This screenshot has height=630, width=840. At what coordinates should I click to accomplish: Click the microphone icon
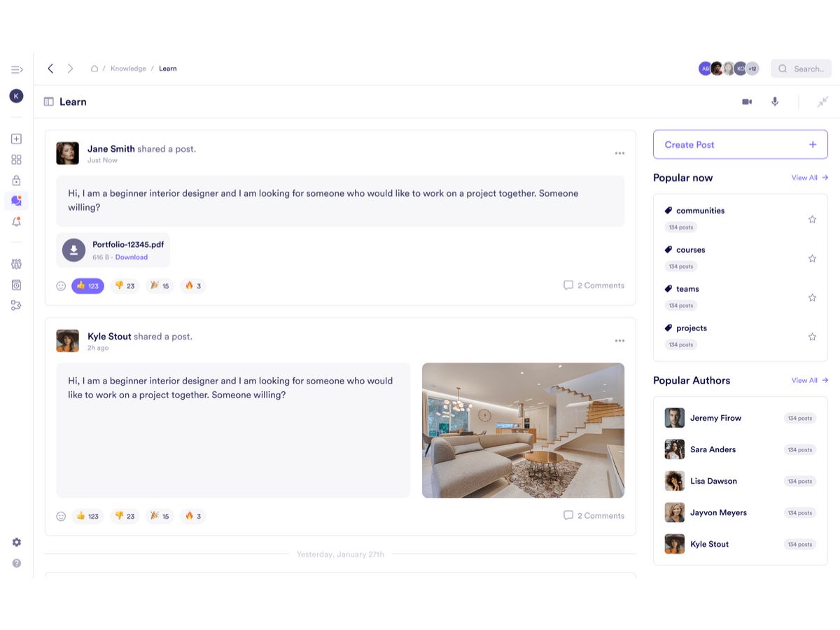(x=775, y=101)
